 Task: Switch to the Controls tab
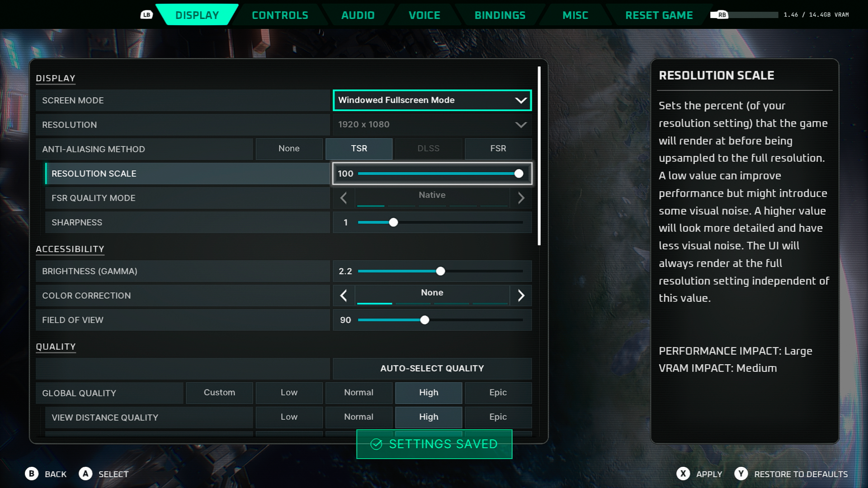280,15
